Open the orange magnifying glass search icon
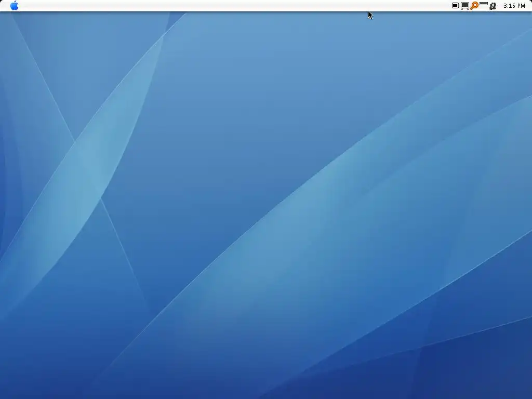This screenshot has height=399, width=532. [474, 5]
